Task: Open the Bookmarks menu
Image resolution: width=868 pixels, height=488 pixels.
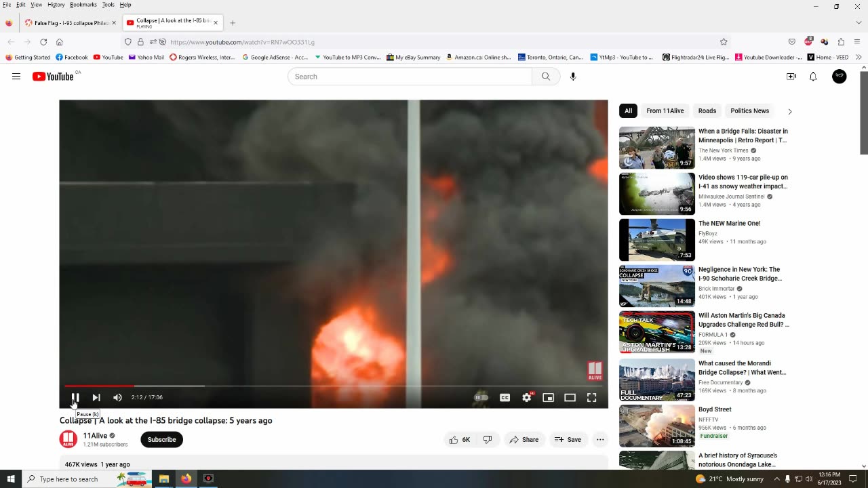Action: click(x=83, y=5)
